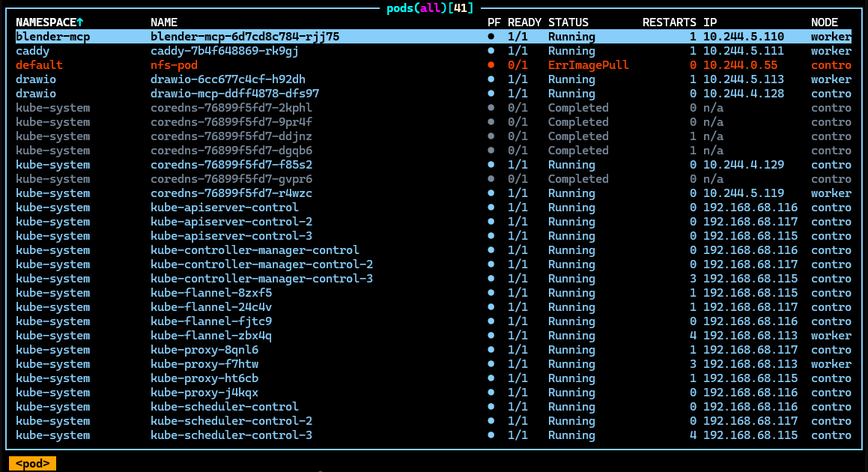Click the PF dot for kube-scheduler-control-3
The image size is (868, 472).
click(491, 435)
